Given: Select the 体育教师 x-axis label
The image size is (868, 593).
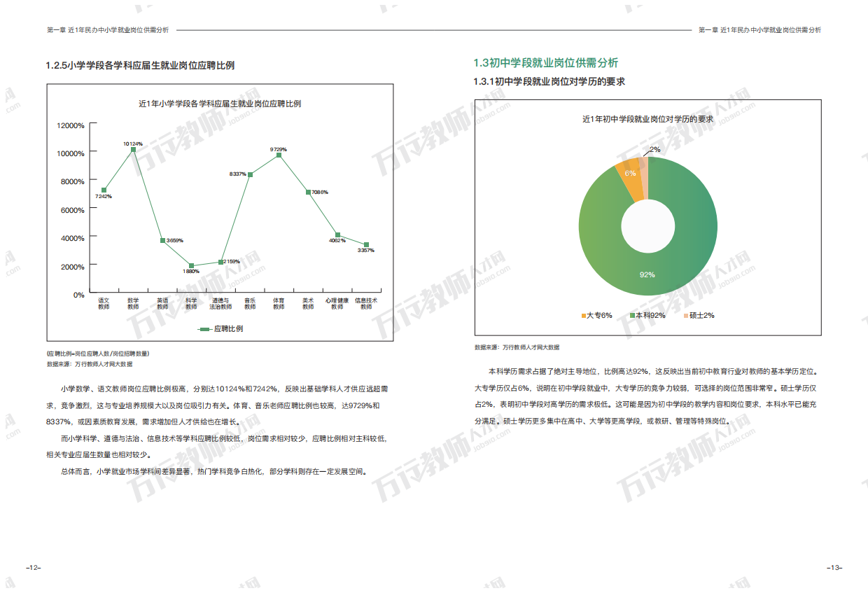Looking at the screenshot, I should tap(279, 304).
